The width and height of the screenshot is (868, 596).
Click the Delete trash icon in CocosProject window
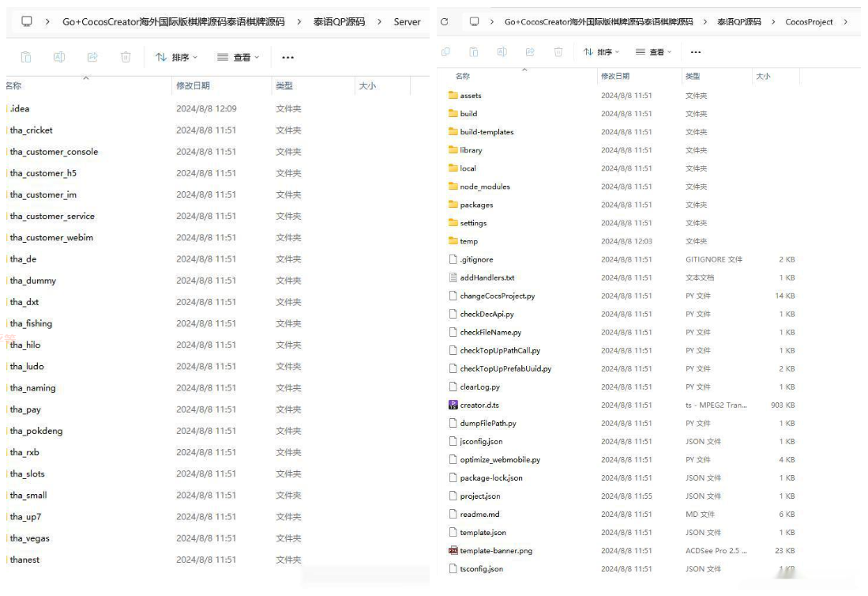coord(558,52)
